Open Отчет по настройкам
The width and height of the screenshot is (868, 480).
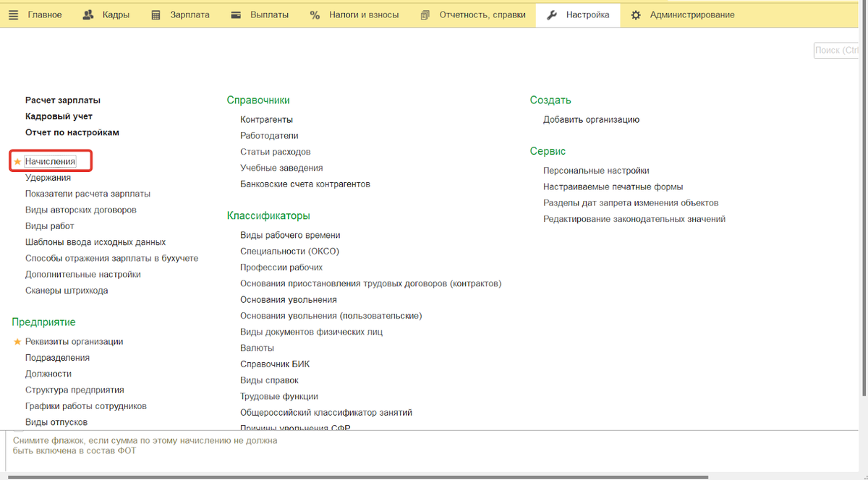(x=72, y=132)
